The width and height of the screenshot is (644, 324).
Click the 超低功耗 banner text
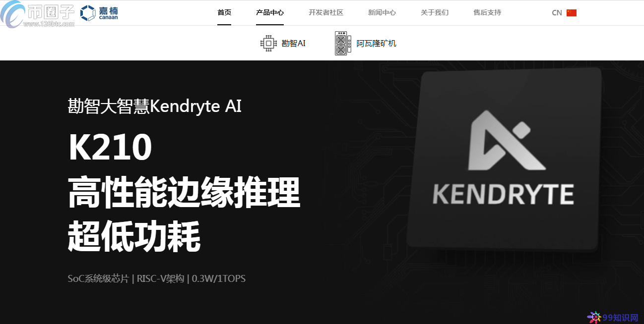point(134,236)
